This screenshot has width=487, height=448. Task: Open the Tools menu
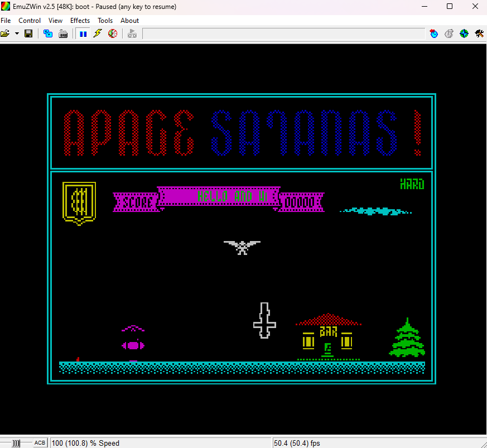pyautogui.click(x=105, y=21)
